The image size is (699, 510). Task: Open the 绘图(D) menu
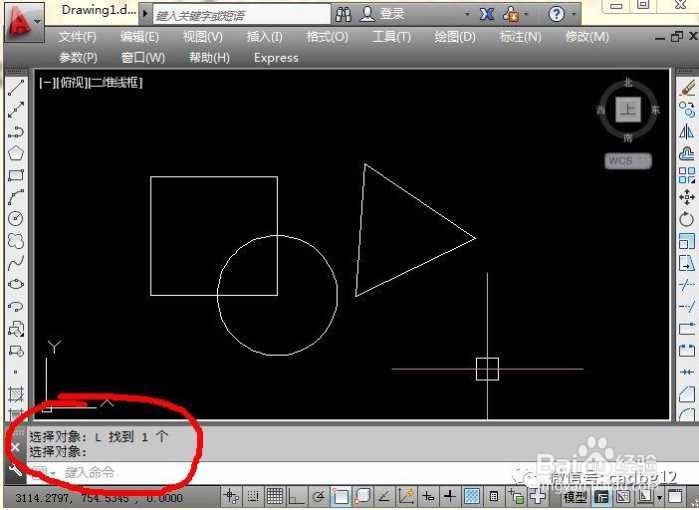tap(455, 37)
